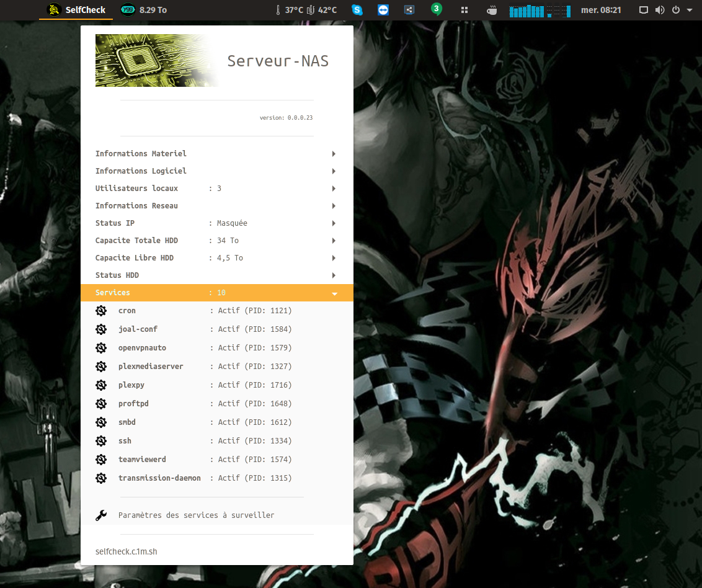Open the TeamViewer tray icon
Viewport: 702px width, 588px height.
383,10
